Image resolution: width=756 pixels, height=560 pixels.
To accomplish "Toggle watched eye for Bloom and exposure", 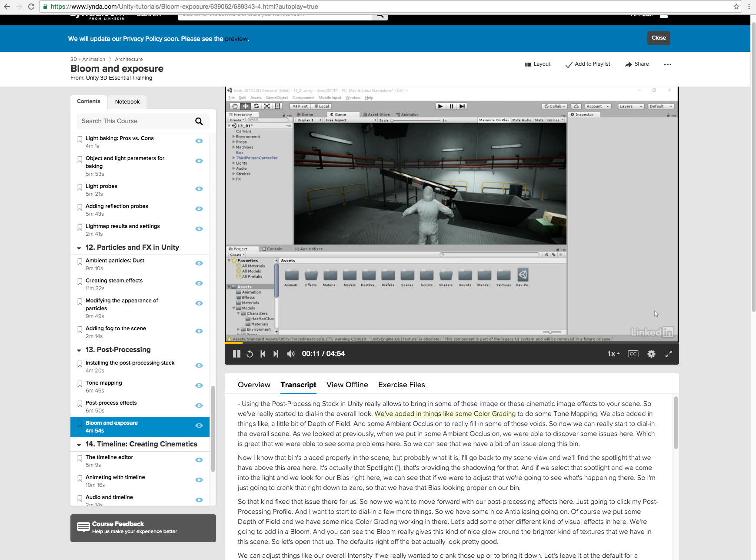I will point(199,426).
